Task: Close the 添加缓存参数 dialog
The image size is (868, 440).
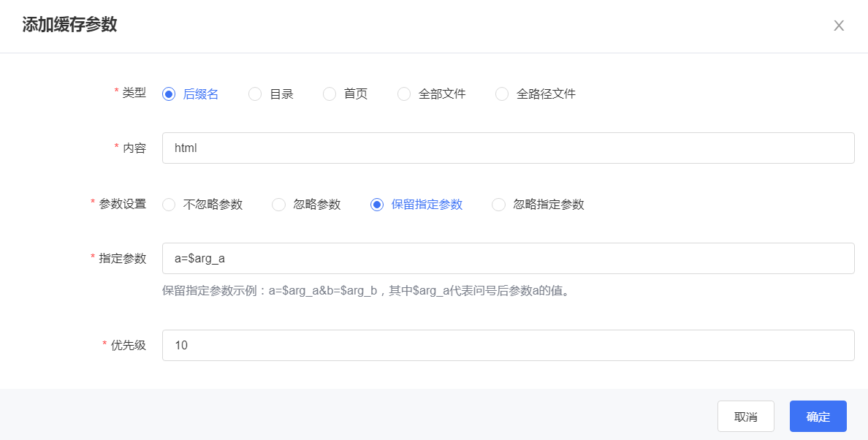Action: [x=839, y=26]
